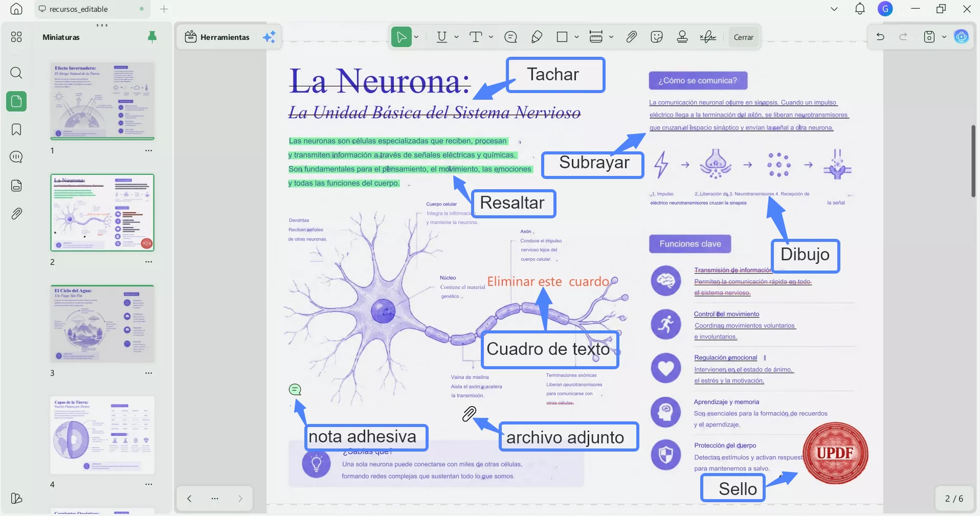Open more options for page 1

[x=149, y=150]
